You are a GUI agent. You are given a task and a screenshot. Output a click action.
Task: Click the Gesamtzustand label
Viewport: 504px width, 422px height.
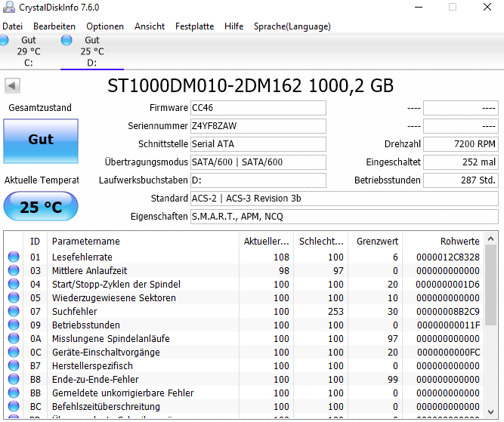(x=40, y=108)
